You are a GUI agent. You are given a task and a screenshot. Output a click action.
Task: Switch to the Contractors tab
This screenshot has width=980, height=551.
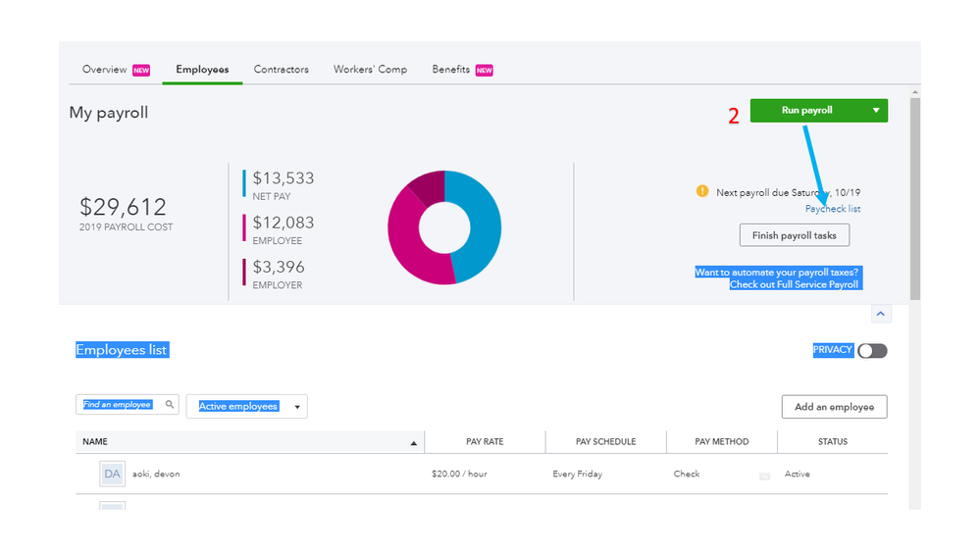[x=282, y=70]
